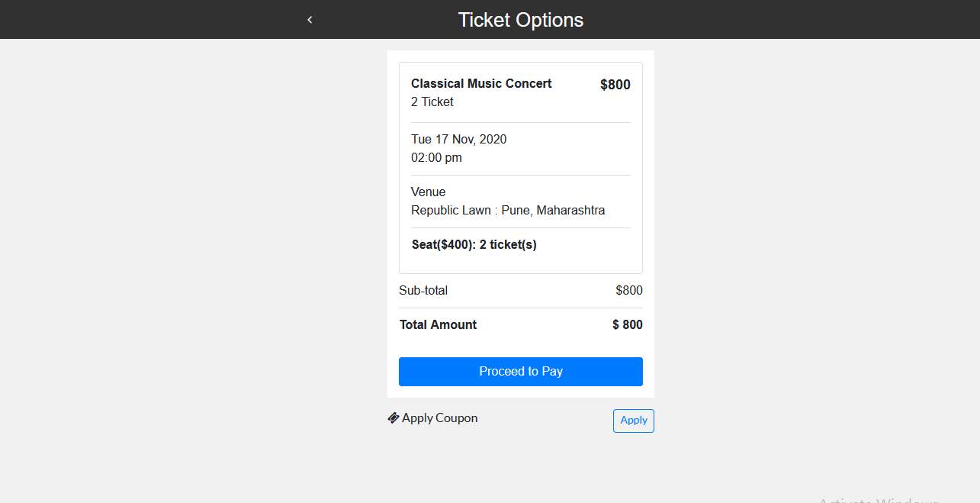Click the Ticket Options header title
The image size is (980, 503).
(x=521, y=20)
